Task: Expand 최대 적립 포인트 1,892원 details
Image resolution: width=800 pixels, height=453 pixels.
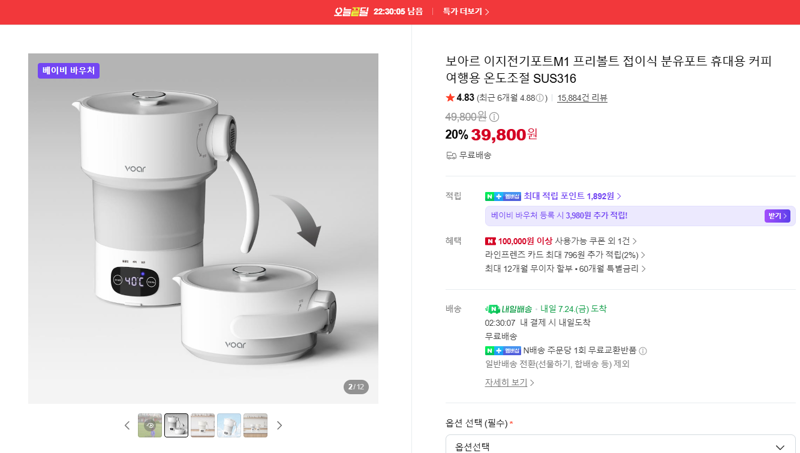Action: [572, 196]
